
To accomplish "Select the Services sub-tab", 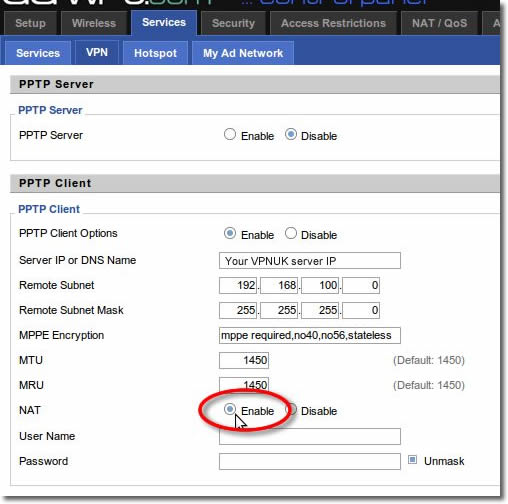I will 38,53.
